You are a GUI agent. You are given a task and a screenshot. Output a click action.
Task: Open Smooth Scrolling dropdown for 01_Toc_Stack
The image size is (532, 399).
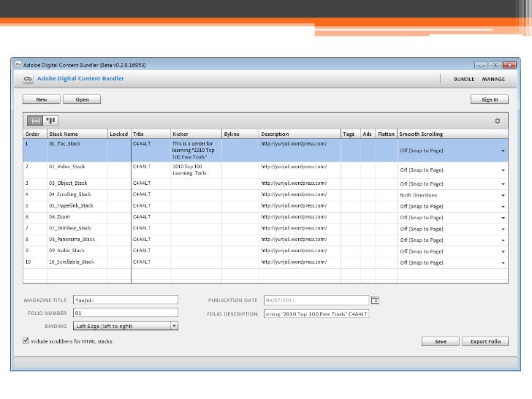503,151
